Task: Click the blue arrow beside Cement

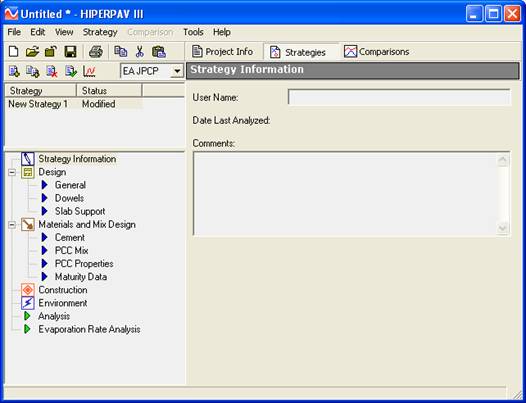Action: click(x=44, y=237)
